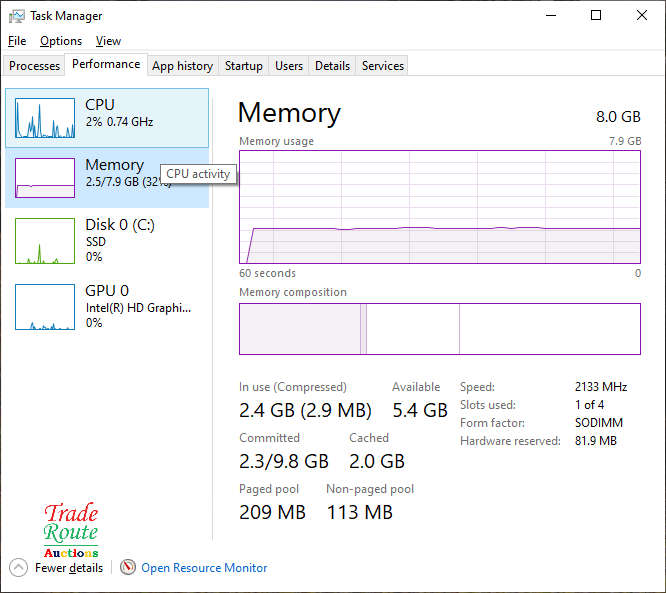Image resolution: width=666 pixels, height=593 pixels.
Task: Switch to the App history tab
Action: tap(182, 66)
